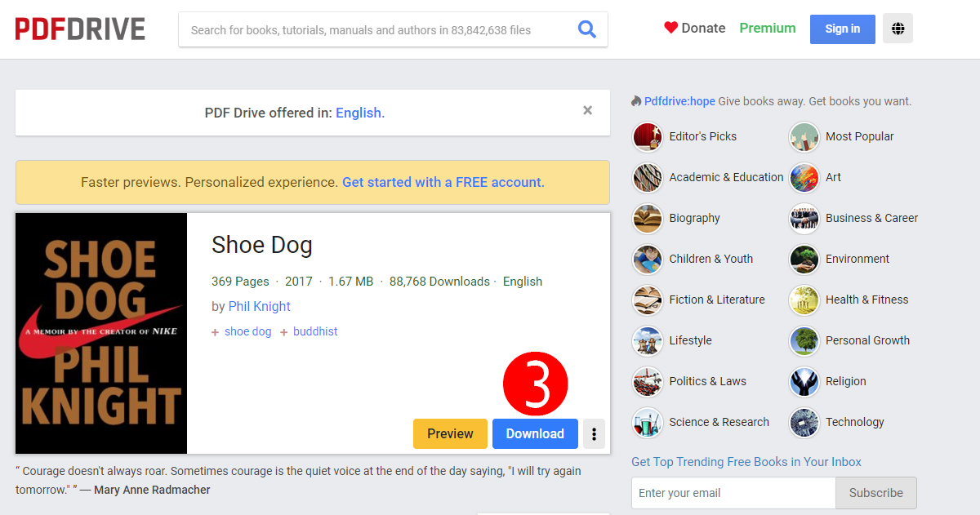
Task: Click the 'buddhist' tag link
Action: pos(315,331)
